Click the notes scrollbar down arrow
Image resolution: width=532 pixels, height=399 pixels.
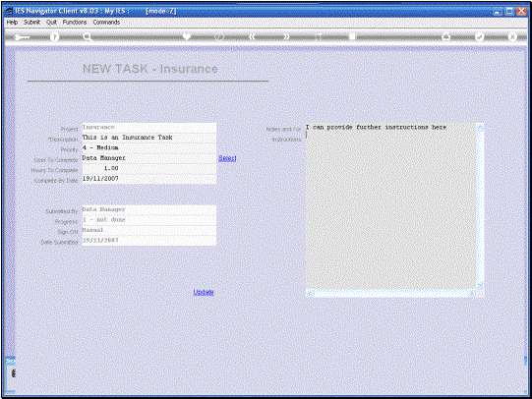pos(480,285)
